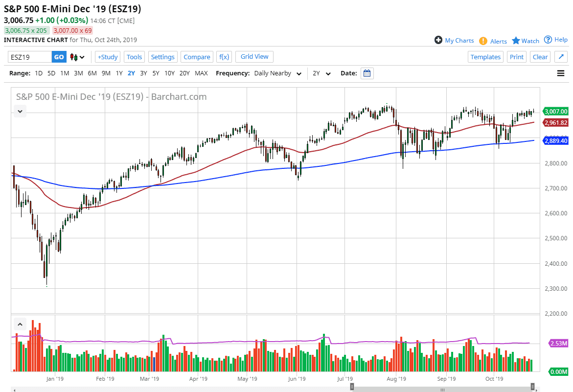Open the candlestick chart type selector
Viewport: 573px width, 392px height.
(x=75, y=57)
